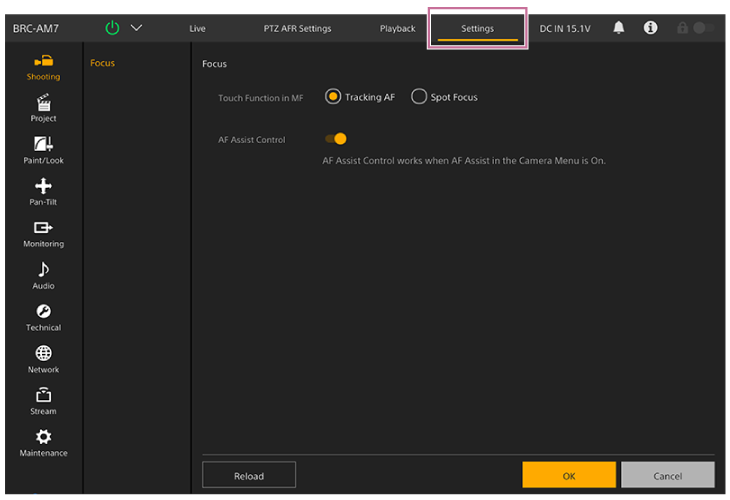Select the Paint/Look sidebar icon
730x500 pixels.
(x=43, y=150)
